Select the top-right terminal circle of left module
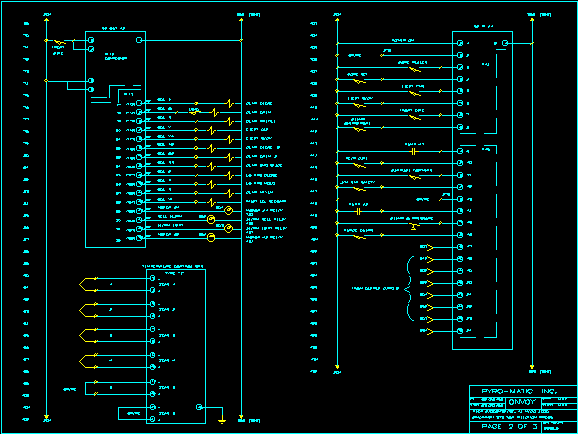The image size is (578, 434). pyautogui.click(x=139, y=40)
